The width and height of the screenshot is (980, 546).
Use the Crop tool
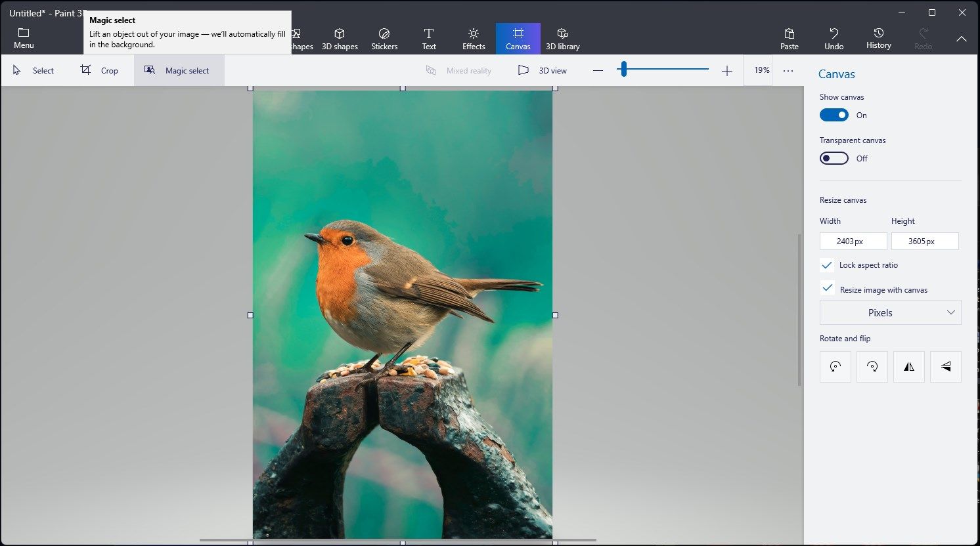point(100,70)
